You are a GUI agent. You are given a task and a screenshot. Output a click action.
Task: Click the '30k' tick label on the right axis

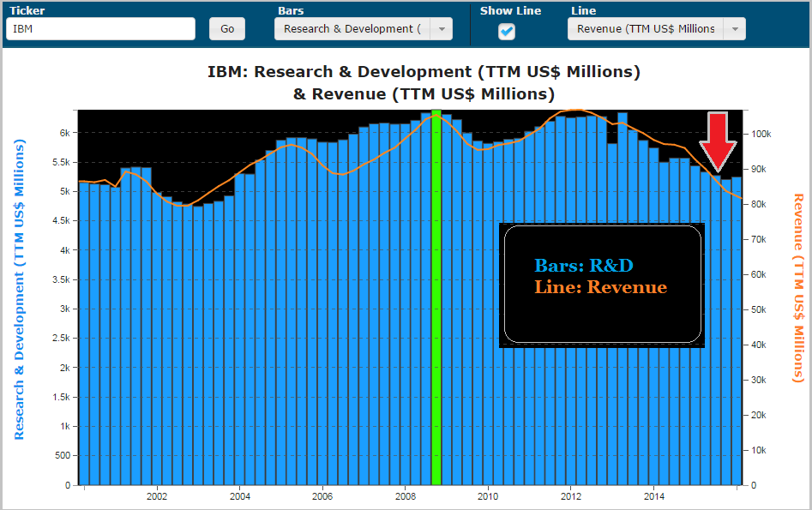pos(759,380)
